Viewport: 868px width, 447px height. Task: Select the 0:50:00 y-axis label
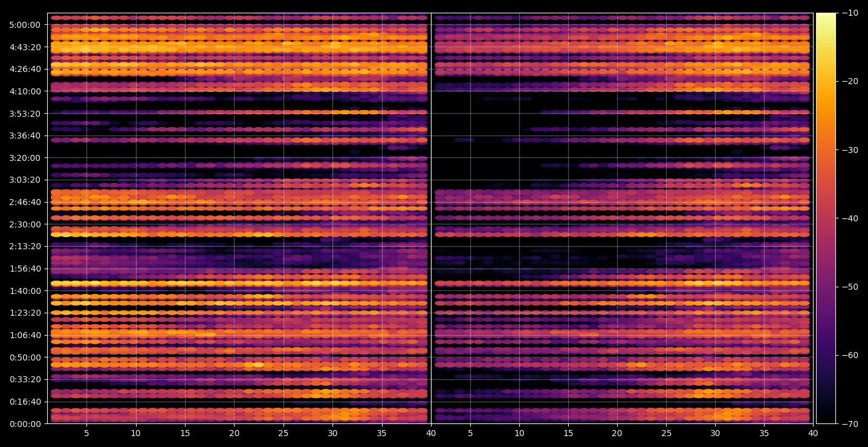pos(25,357)
